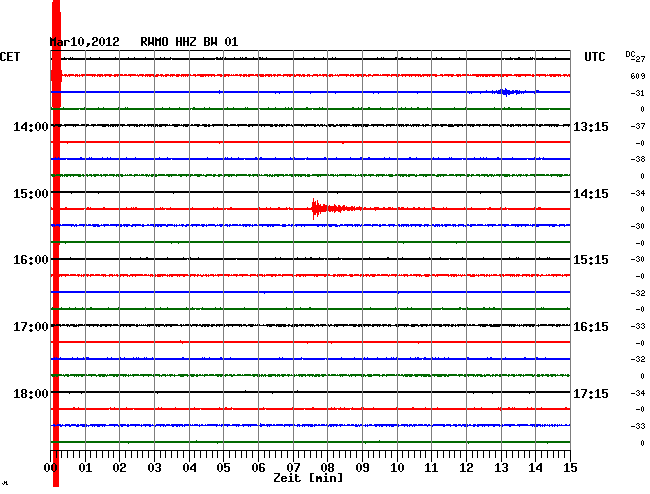The height and width of the screenshot is (494, 650).
Task: Click the 11 minute axis tick label
Action: coord(432,468)
